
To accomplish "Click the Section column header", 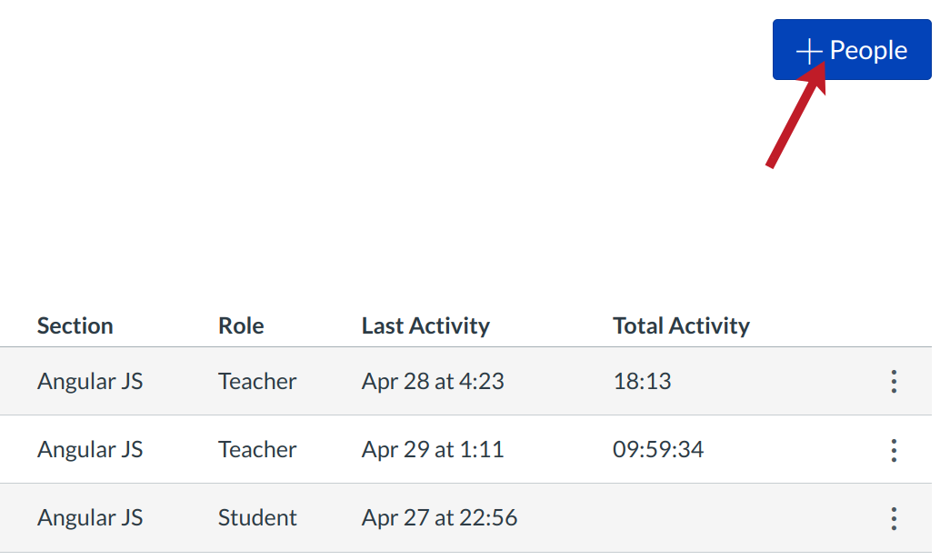I will (x=75, y=325).
